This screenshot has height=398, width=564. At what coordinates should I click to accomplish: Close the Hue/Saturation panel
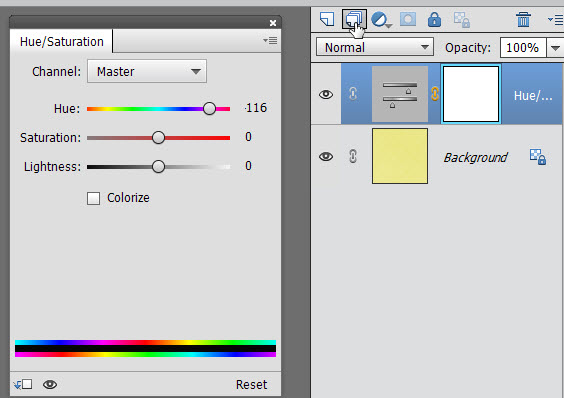(x=273, y=23)
